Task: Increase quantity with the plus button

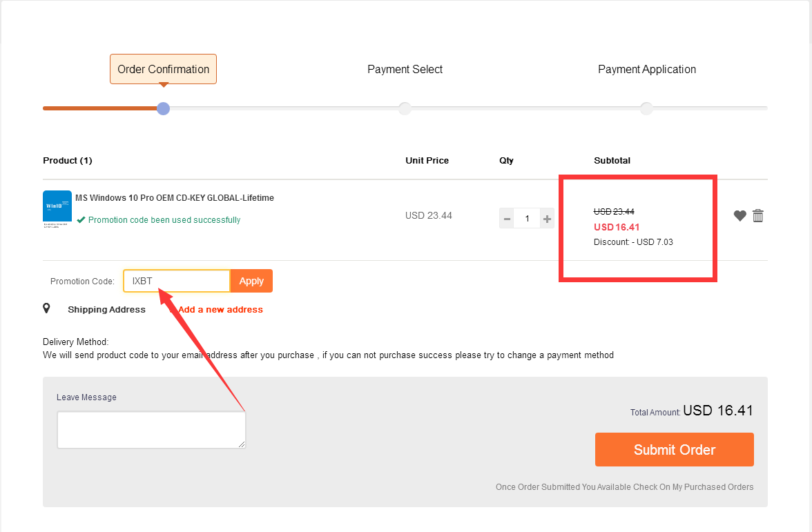Action: click(547, 219)
